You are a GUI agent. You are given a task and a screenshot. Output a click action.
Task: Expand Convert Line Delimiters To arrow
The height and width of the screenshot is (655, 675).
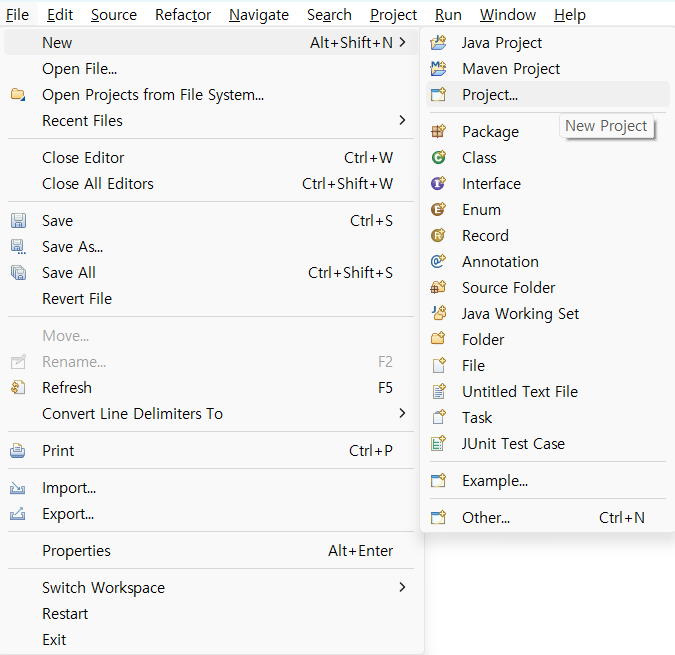(x=403, y=413)
